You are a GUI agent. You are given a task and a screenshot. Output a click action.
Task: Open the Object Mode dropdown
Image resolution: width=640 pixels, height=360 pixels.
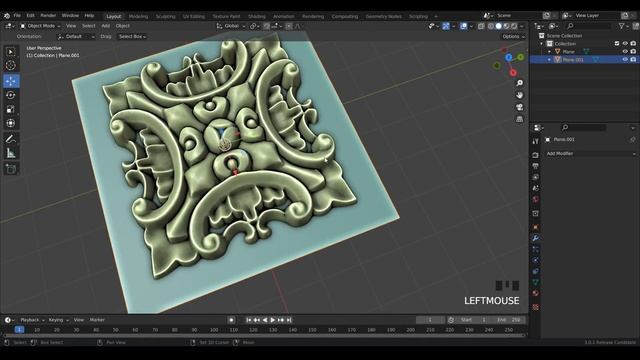tap(40, 26)
